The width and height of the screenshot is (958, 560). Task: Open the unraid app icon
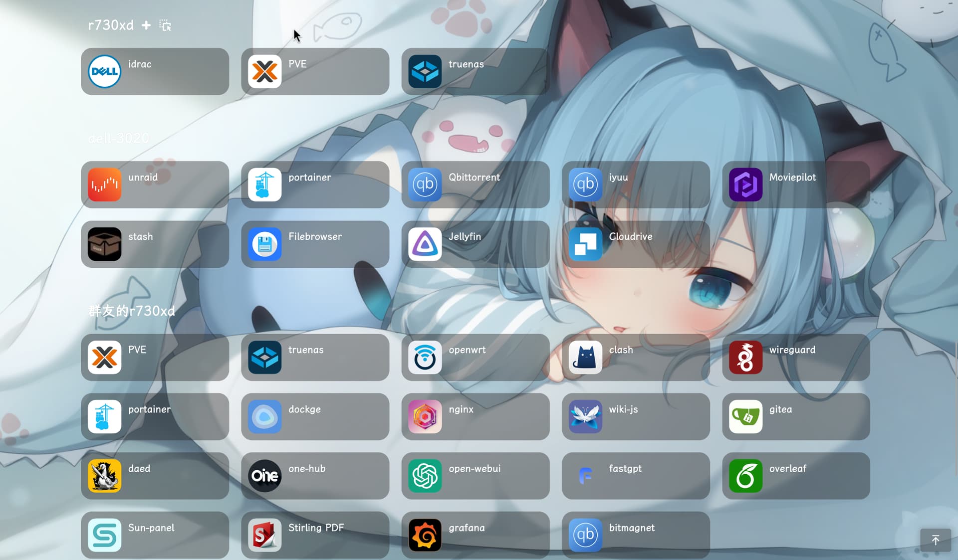pyautogui.click(x=104, y=185)
